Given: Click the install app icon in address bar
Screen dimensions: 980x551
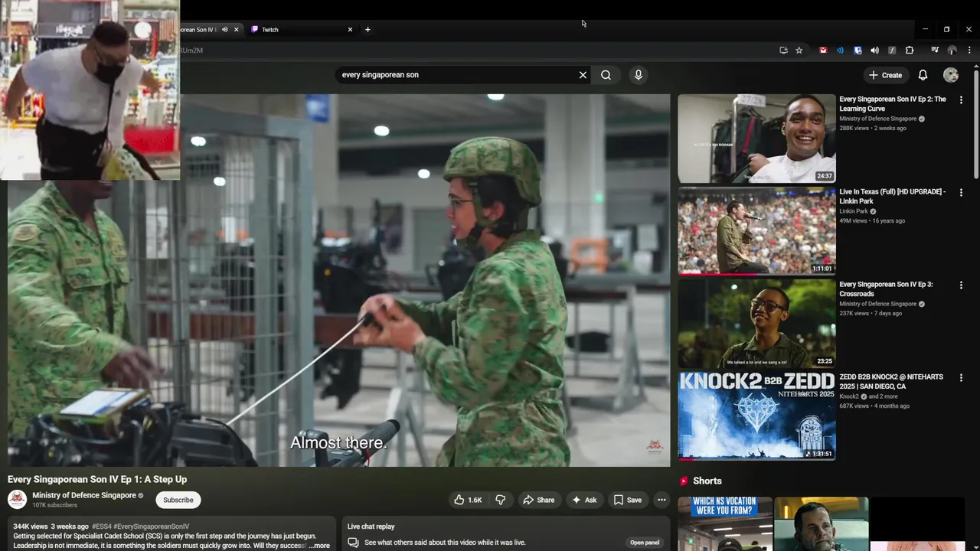Looking at the screenshot, I should [x=783, y=51].
